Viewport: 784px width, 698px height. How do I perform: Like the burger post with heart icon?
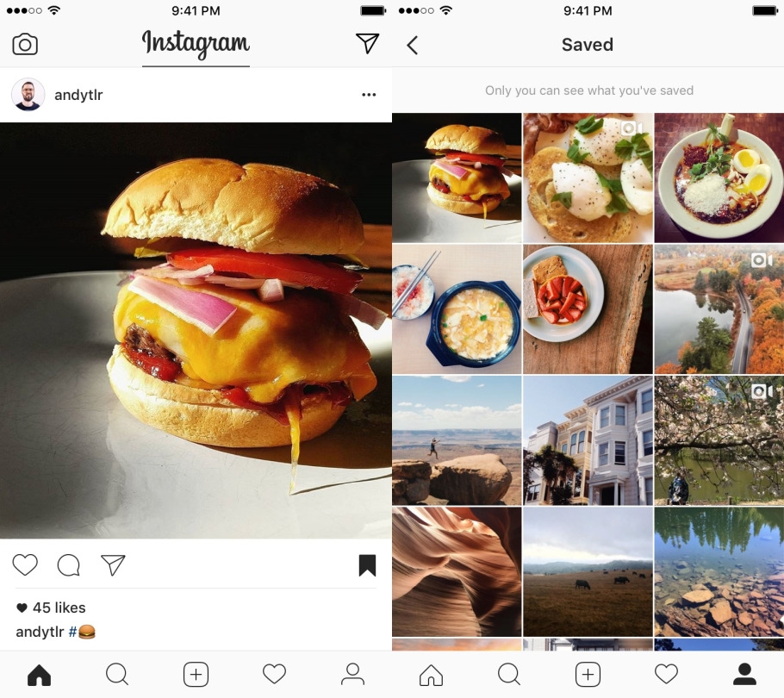pos(25,565)
